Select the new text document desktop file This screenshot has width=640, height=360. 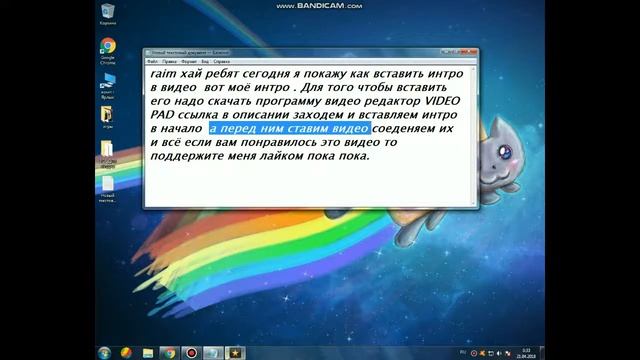(108, 189)
